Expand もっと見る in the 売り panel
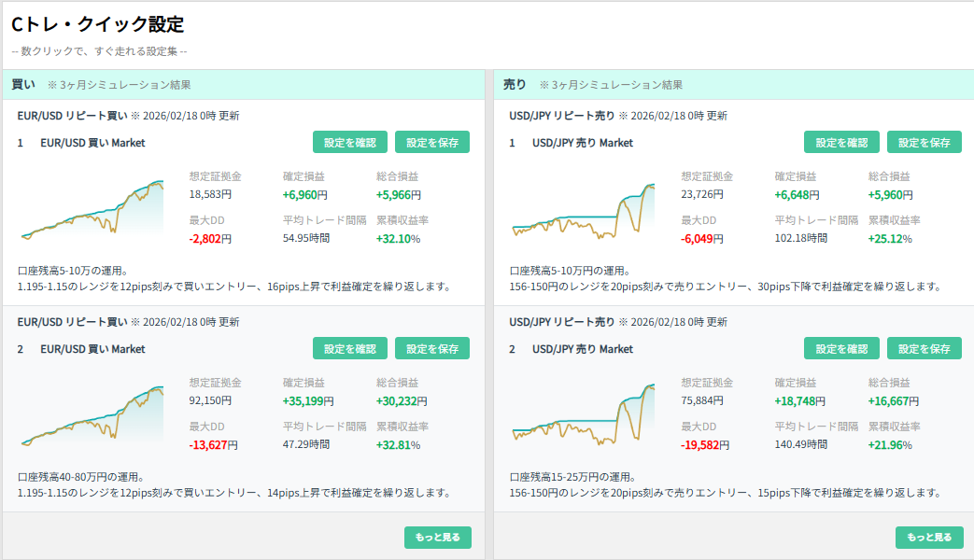This screenshot has height=560, width=974. click(929, 538)
